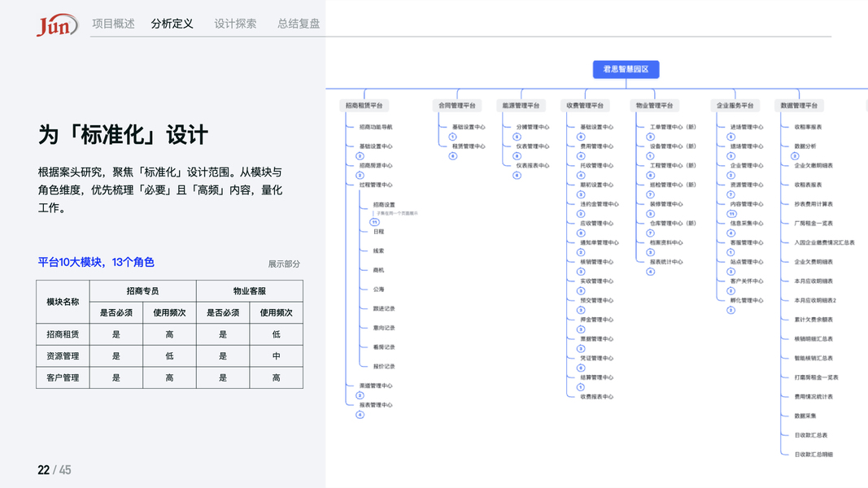The width and height of the screenshot is (868, 488).
Task: Click the 跟进记录 node
Action: click(384, 309)
